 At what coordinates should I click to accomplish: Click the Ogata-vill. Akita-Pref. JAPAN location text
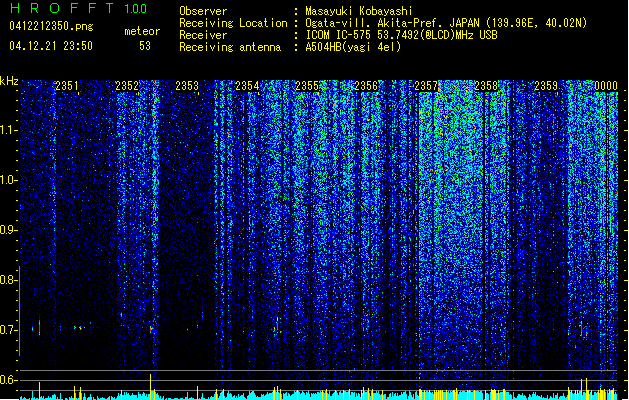click(446, 23)
